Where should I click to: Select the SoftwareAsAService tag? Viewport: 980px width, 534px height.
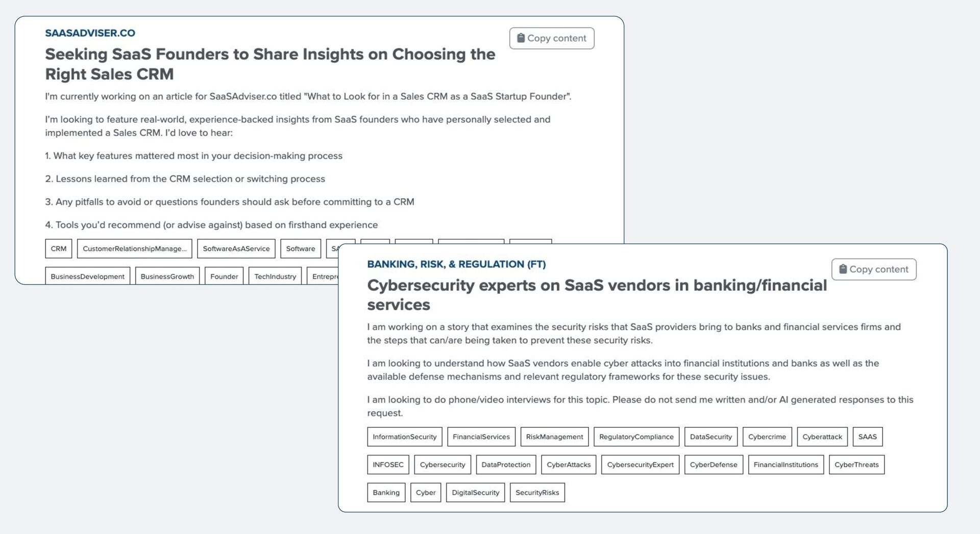tap(236, 249)
